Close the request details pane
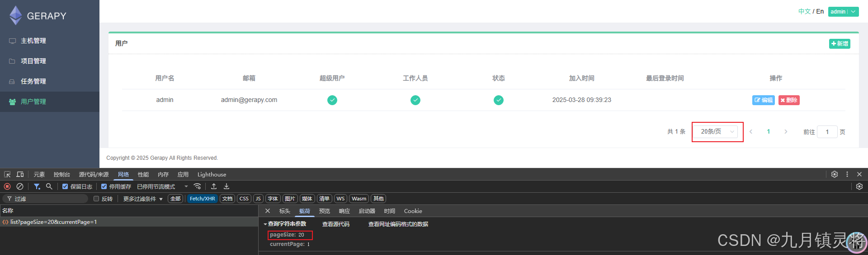This screenshot has height=255, width=868. [268, 211]
